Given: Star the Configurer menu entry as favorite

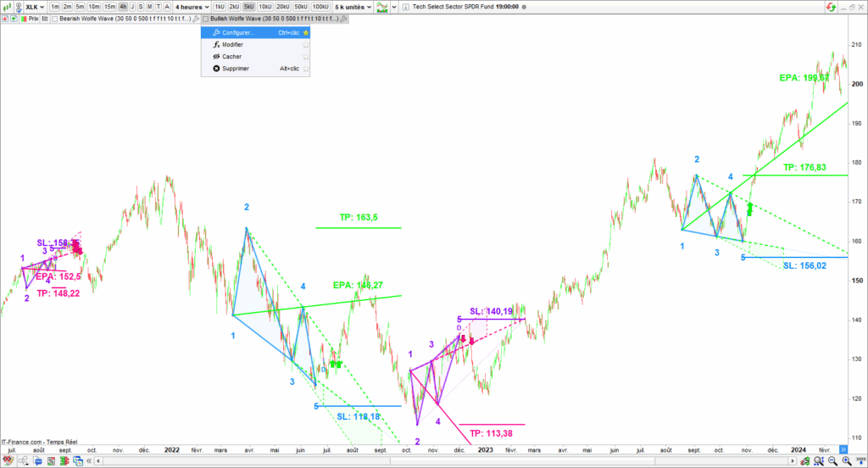Looking at the screenshot, I should click(305, 33).
